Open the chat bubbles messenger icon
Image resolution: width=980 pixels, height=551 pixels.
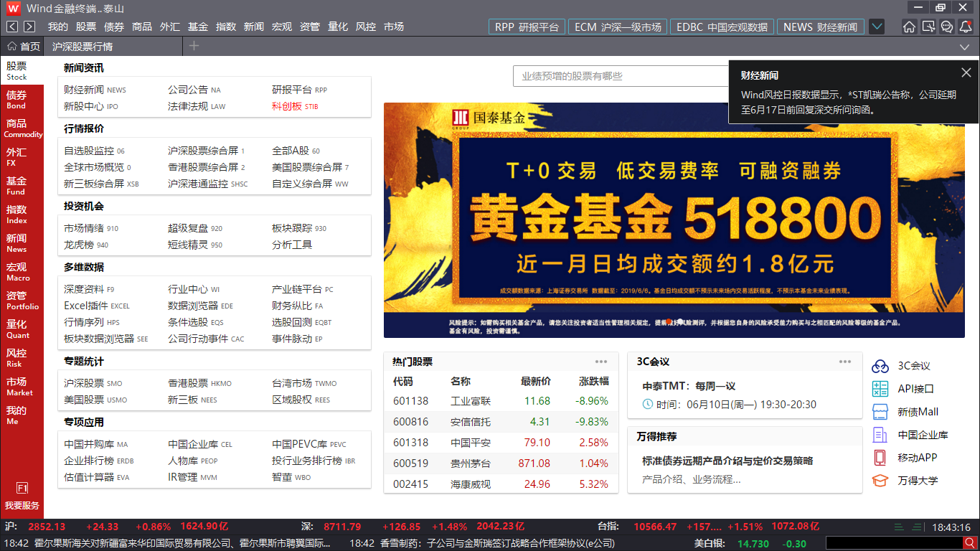[x=947, y=27]
